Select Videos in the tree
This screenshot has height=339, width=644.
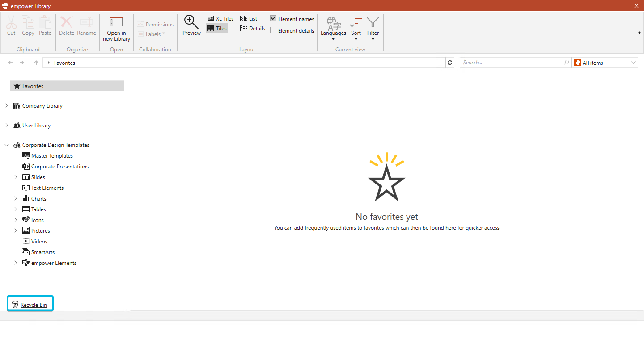pyautogui.click(x=39, y=242)
